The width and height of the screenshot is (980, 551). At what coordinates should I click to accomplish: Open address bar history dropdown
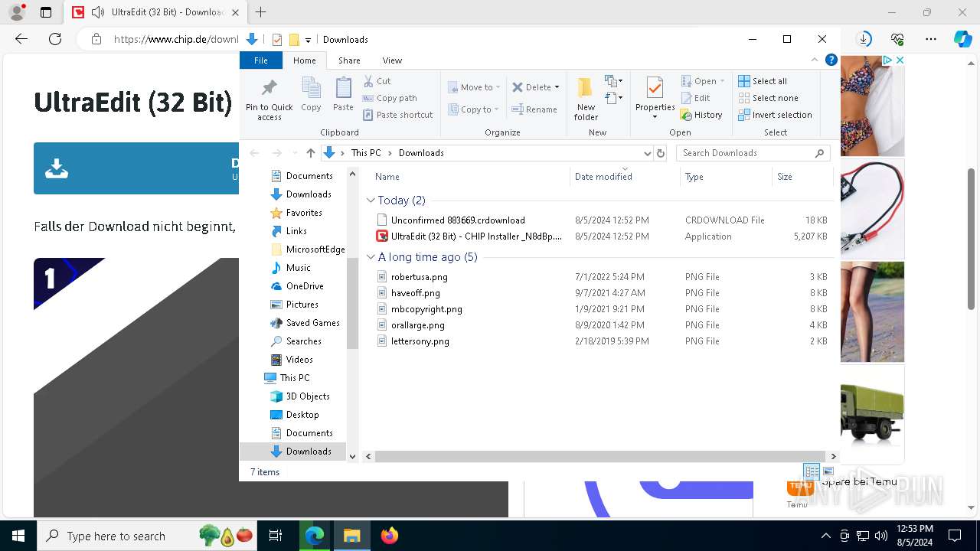coord(648,153)
